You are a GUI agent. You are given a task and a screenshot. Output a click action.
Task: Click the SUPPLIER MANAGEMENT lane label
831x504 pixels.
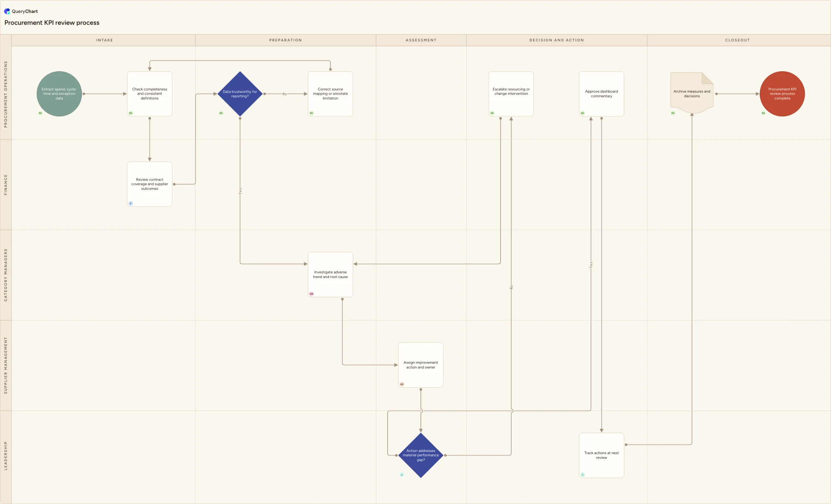(x=6, y=366)
